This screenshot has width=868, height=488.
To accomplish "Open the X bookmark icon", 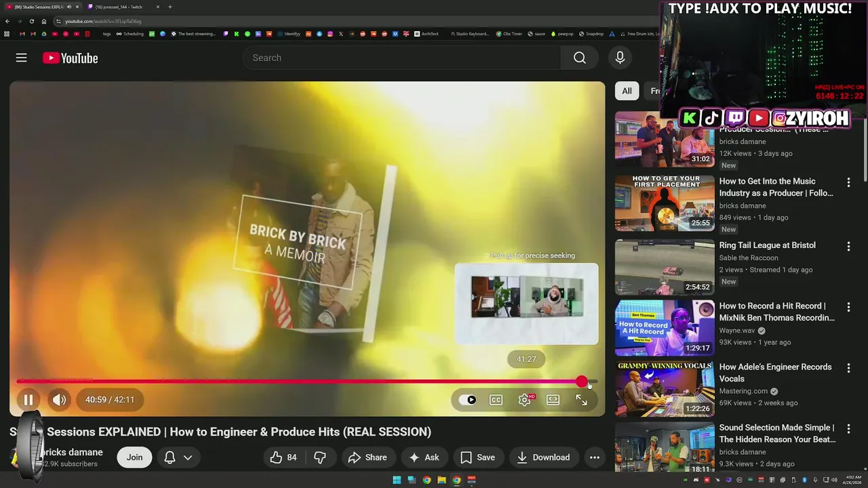I will coord(341,34).
